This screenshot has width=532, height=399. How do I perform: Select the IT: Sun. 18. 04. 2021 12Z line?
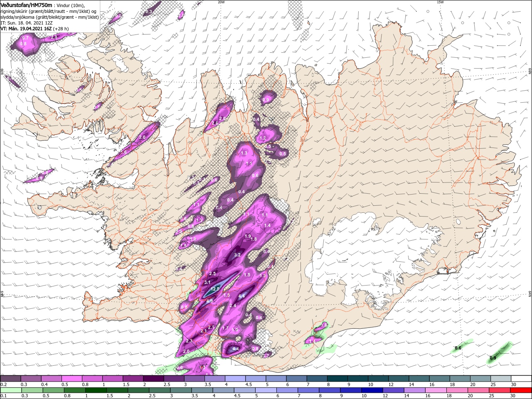26,23
